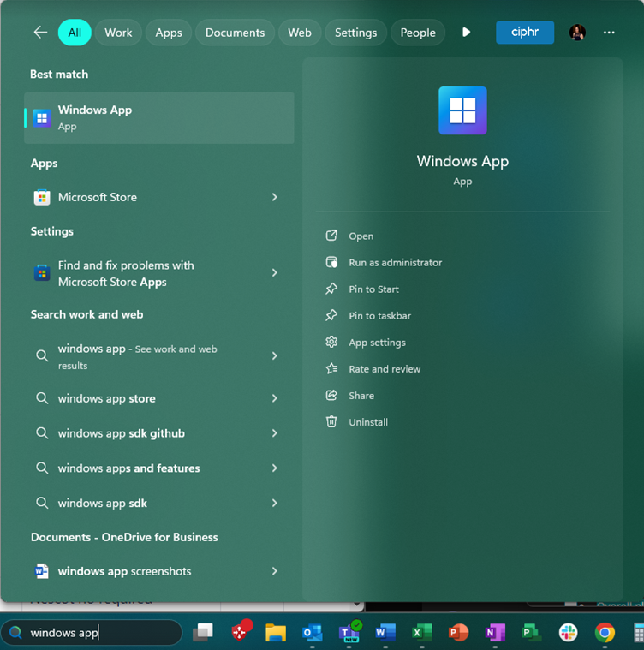
Task: Open Google Chrome from the taskbar
Action: coord(605,633)
